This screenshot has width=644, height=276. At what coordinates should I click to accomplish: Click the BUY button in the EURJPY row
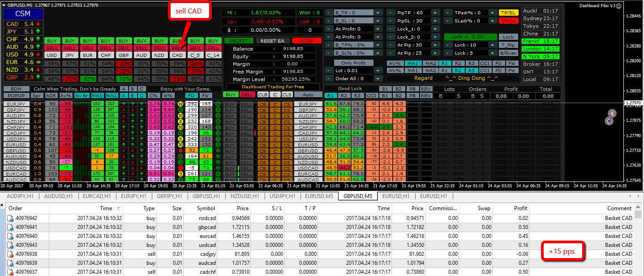click(x=230, y=104)
